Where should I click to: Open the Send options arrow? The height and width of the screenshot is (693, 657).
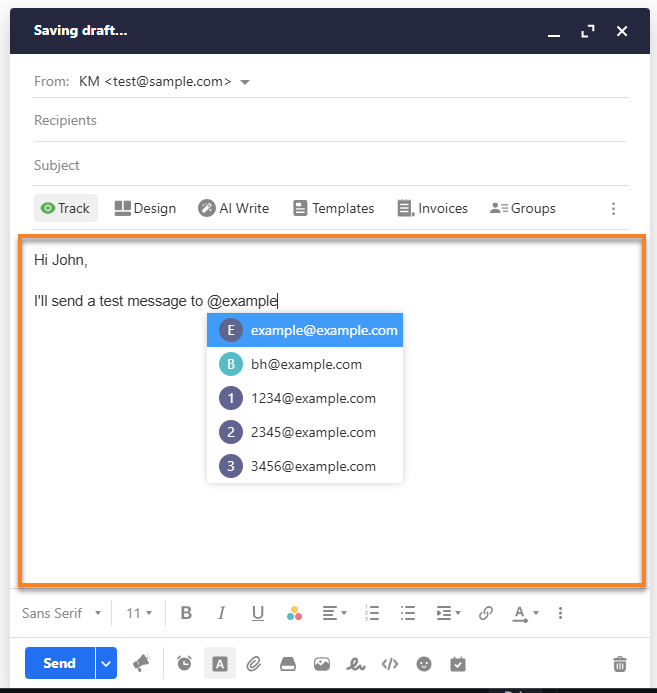106,663
